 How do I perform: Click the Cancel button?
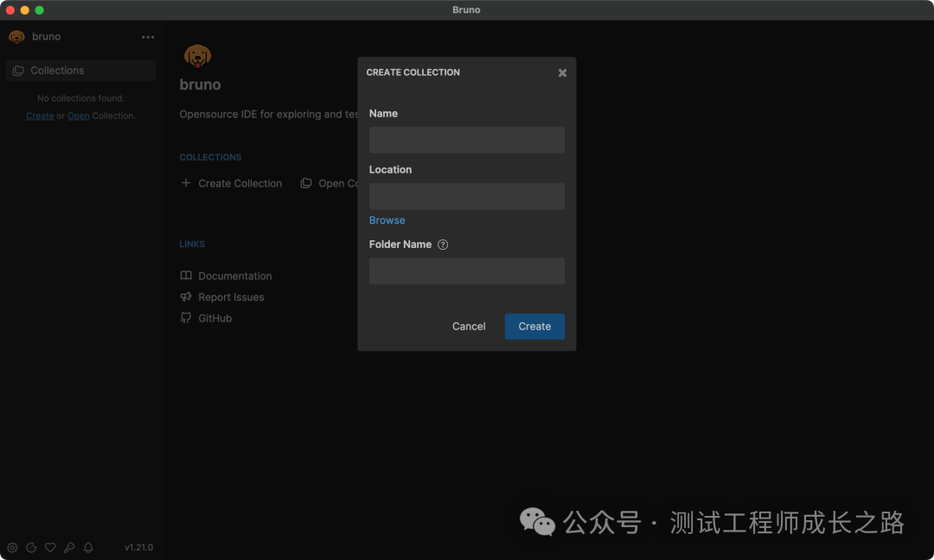469,326
